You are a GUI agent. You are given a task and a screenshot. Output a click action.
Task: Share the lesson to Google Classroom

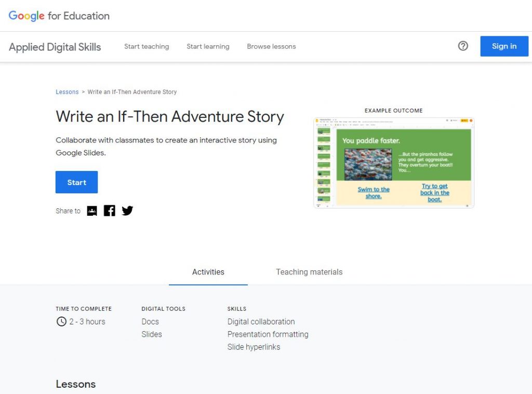point(92,211)
